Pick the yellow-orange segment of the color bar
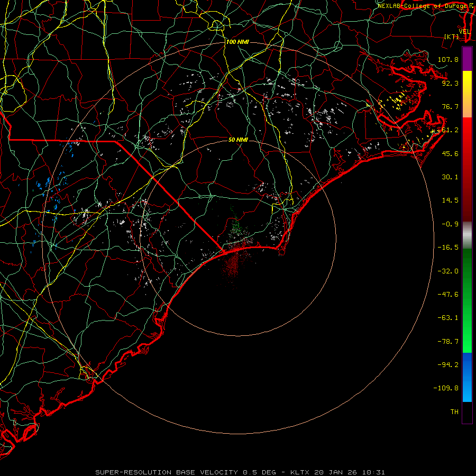This screenshot has height=476, width=476. click(467, 94)
